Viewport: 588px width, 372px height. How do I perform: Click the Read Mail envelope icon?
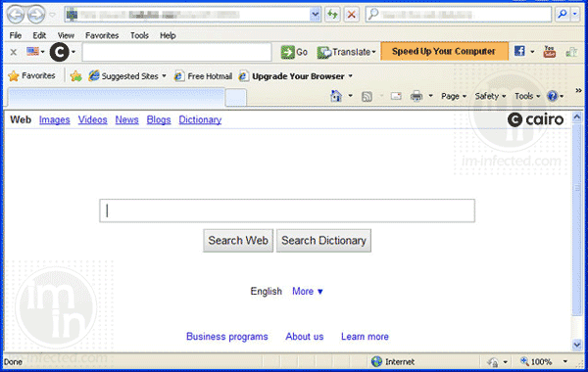pyautogui.click(x=396, y=96)
